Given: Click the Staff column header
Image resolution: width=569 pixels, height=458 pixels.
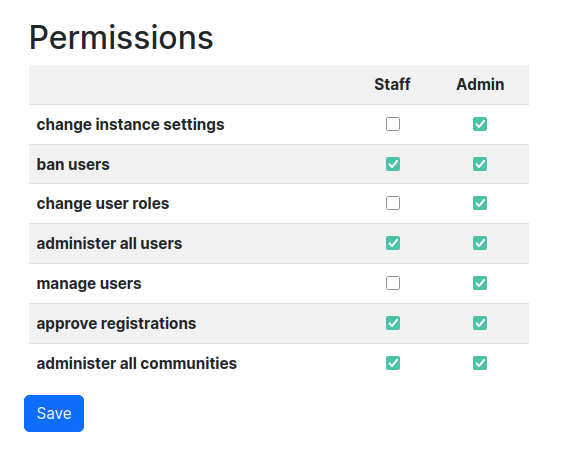Looking at the screenshot, I should tap(392, 84).
